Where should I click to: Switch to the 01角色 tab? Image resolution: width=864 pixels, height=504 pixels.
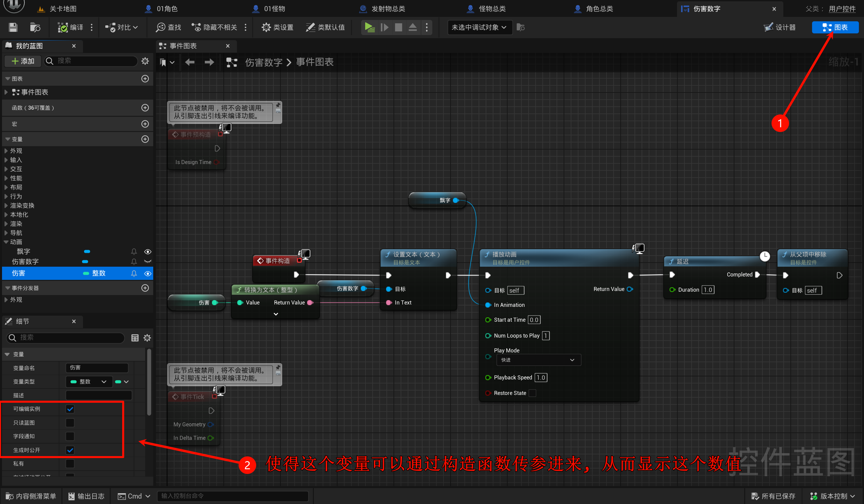tap(167, 8)
